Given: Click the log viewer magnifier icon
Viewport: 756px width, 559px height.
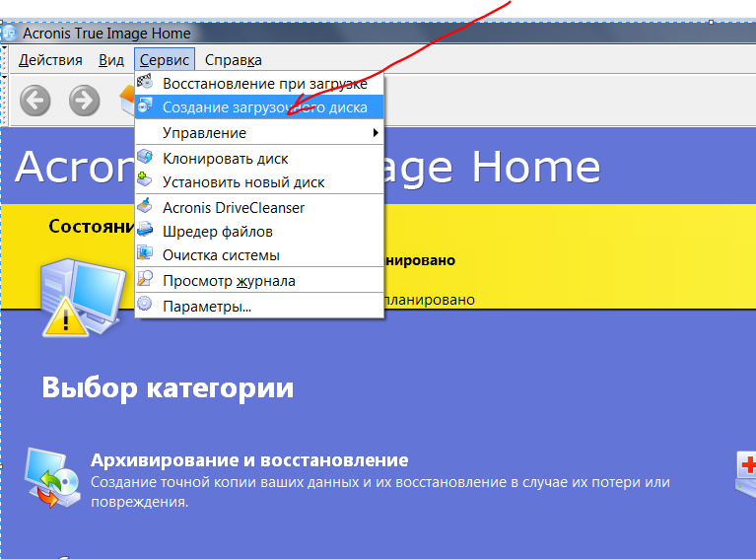Looking at the screenshot, I should (145, 279).
